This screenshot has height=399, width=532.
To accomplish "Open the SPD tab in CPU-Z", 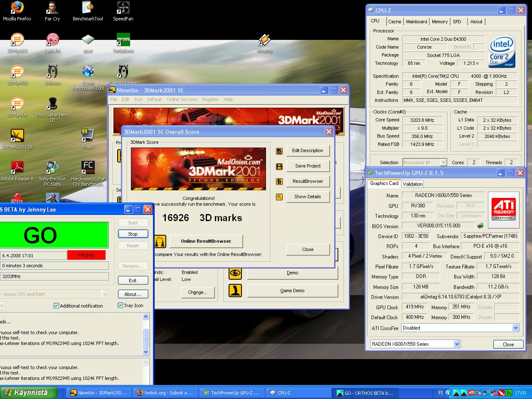I will coord(457,22).
